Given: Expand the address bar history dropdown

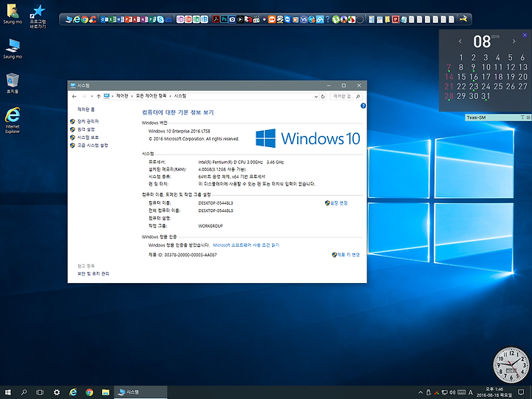Looking at the screenshot, I should (x=316, y=96).
